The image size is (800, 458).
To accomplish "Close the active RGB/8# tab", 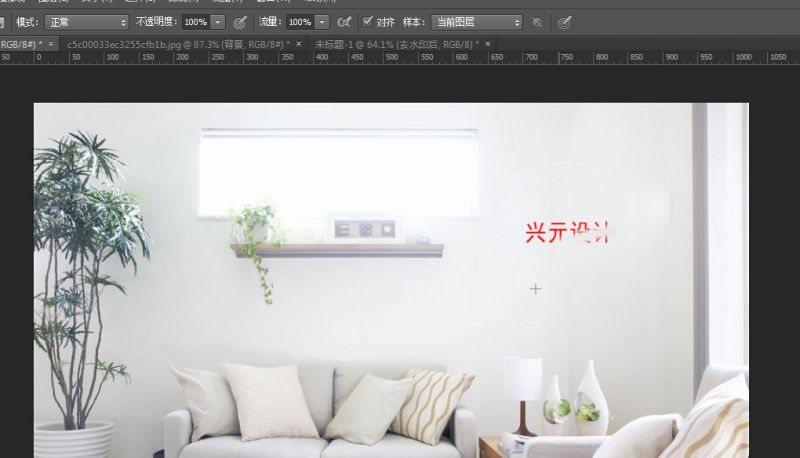I will pyautogui.click(x=51, y=44).
